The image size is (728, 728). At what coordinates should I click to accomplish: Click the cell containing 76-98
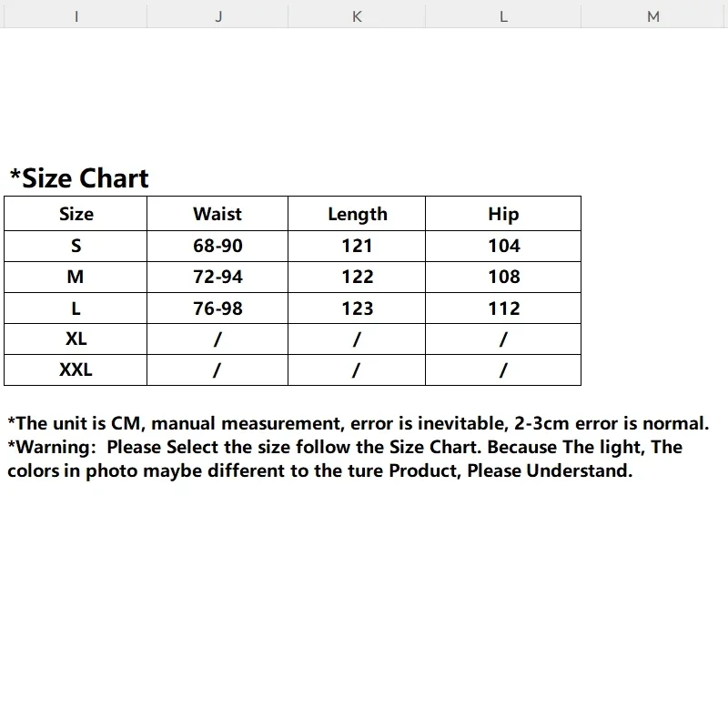(x=217, y=308)
